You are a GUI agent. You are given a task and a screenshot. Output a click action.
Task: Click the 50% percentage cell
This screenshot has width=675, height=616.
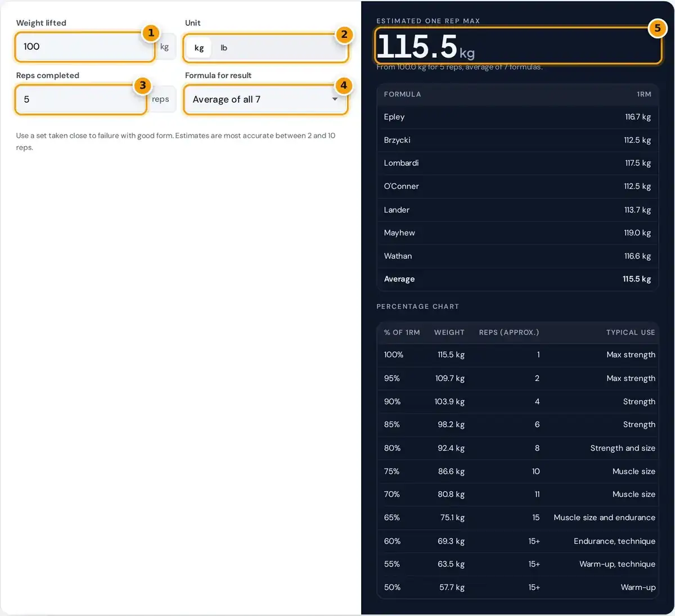(392, 587)
